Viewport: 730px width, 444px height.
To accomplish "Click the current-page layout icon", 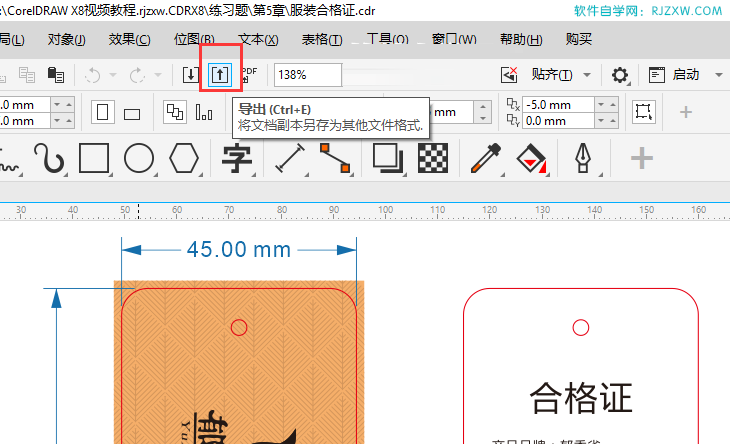I will 204,113.
